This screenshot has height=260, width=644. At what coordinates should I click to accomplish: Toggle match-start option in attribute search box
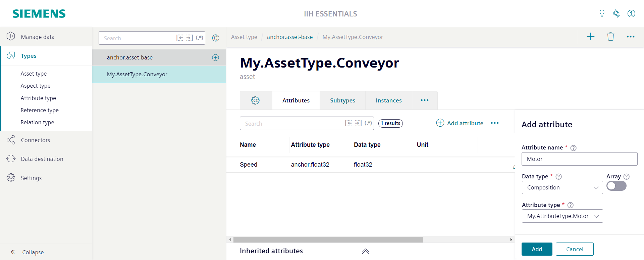[348, 123]
